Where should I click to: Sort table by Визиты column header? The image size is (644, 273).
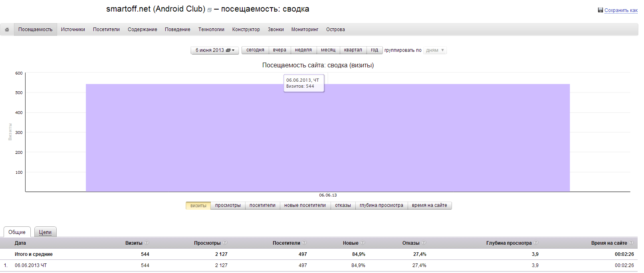[x=134, y=243]
